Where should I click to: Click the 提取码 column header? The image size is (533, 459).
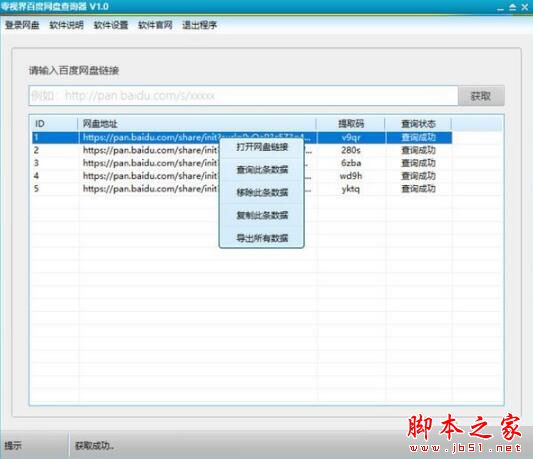click(351, 124)
